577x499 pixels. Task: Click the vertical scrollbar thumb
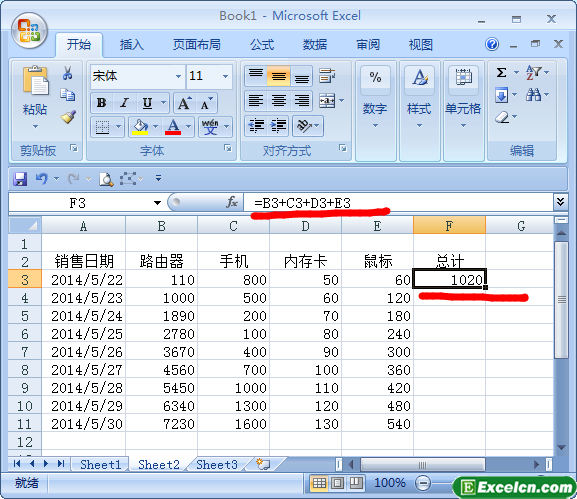(x=562, y=300)
